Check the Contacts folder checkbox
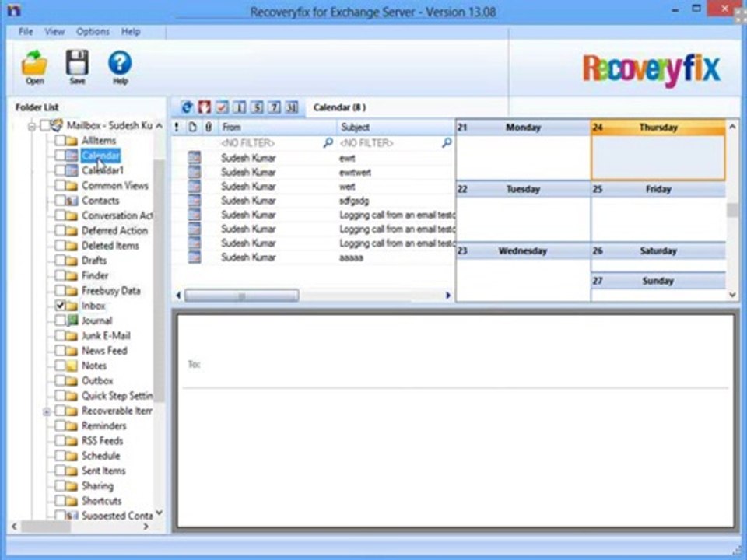Screen dimensions: 747x560 [x=60, y=201]
